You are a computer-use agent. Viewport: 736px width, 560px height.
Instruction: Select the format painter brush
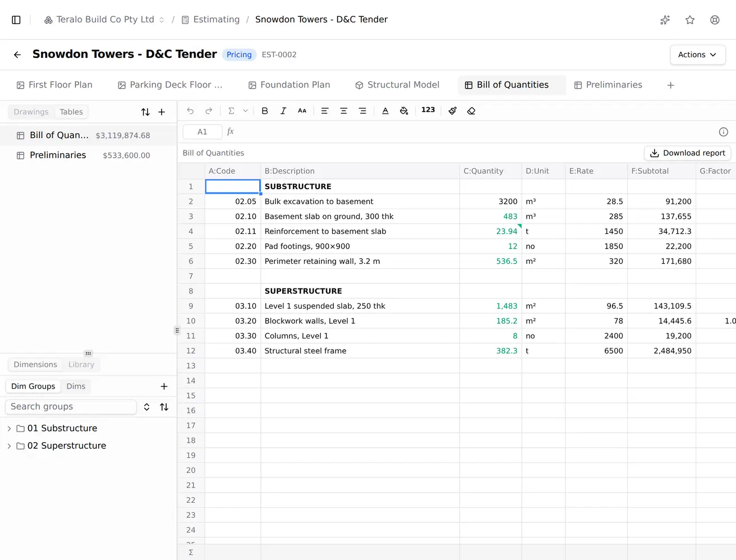point(453,111)
